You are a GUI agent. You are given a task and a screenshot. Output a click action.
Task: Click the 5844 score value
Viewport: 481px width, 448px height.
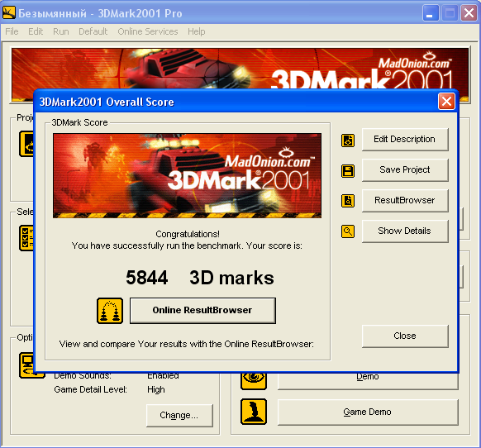point(147,278)
